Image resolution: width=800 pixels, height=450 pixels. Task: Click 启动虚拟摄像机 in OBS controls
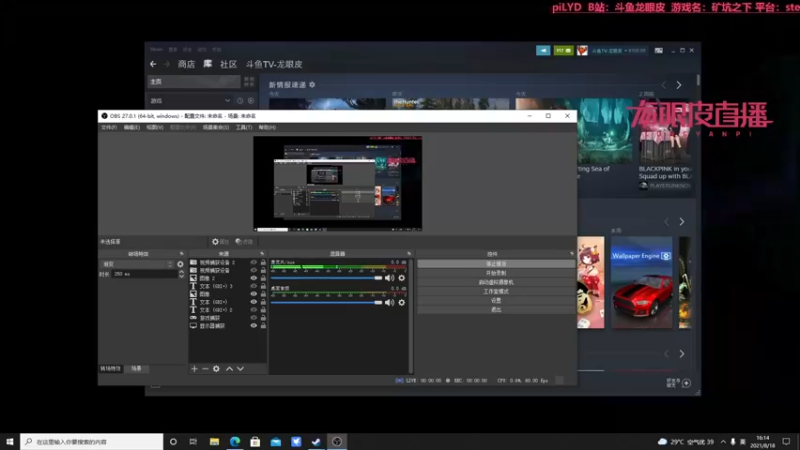pos(496,282)
